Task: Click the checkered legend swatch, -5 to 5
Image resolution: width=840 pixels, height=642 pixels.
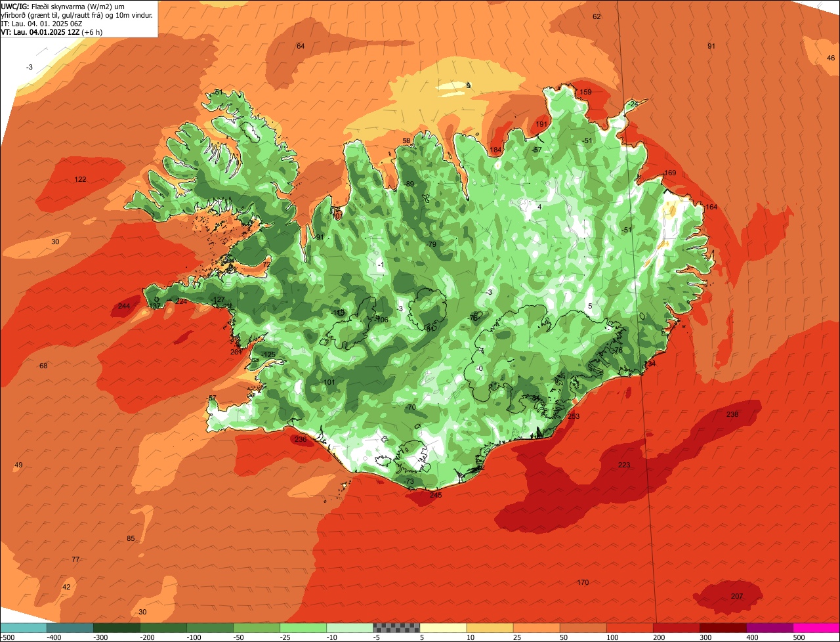Action: (x=396, y=628)
